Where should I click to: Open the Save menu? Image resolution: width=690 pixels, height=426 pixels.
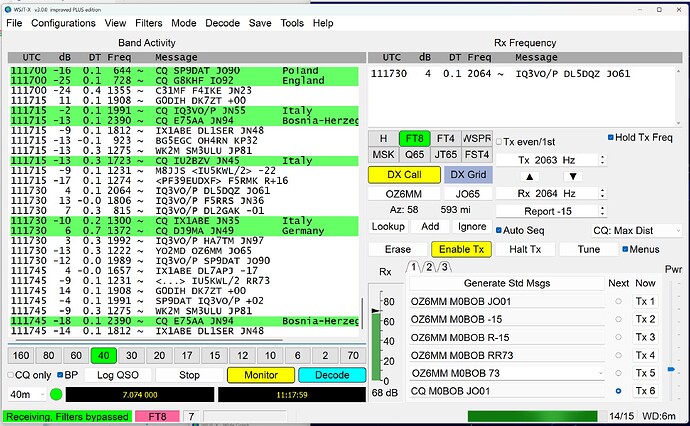pos(260,23)
